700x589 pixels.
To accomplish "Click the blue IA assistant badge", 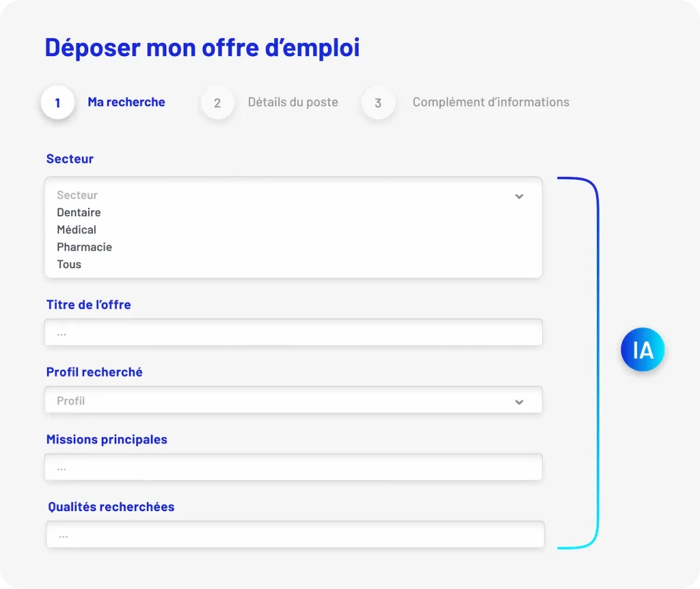I will click(643, 349).
